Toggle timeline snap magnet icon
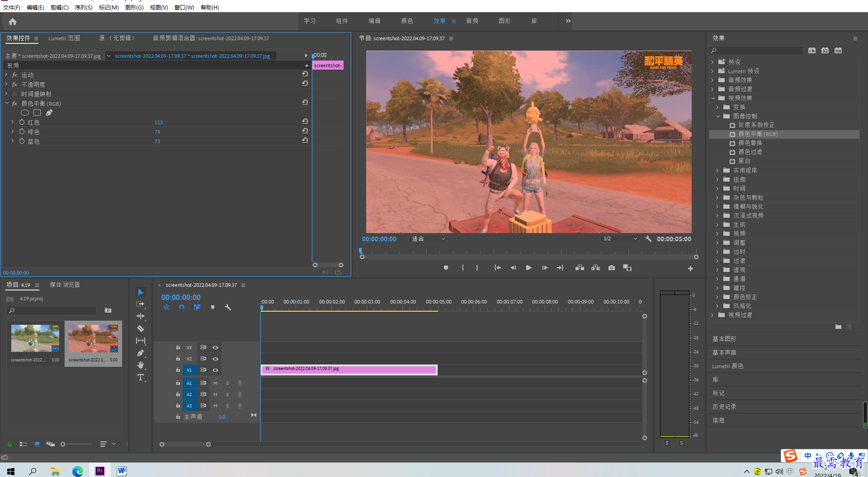 point(182,307)
